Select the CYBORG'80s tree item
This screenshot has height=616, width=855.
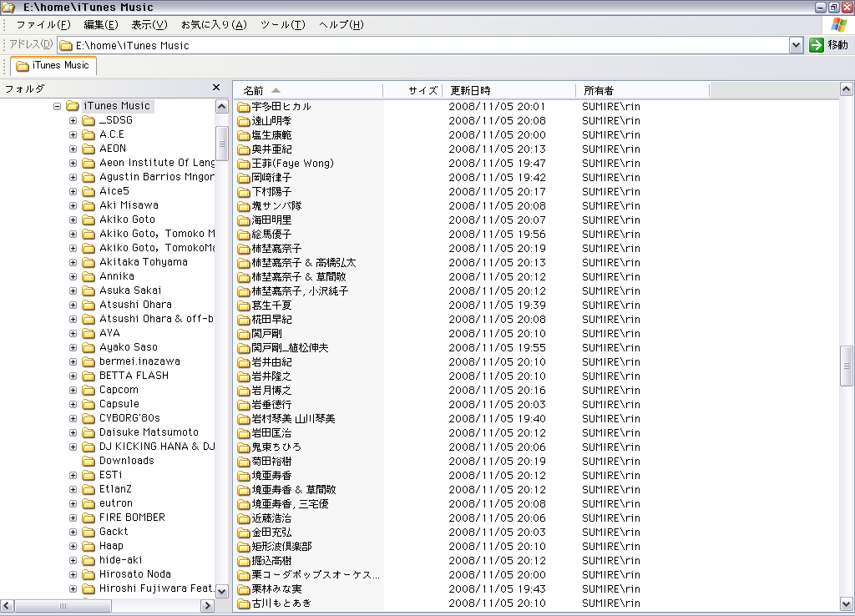129,418
